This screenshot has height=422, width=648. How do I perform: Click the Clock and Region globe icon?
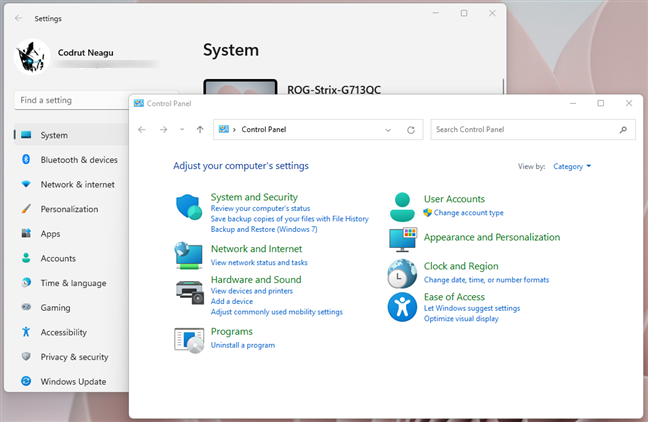click(x=402, y=274)
